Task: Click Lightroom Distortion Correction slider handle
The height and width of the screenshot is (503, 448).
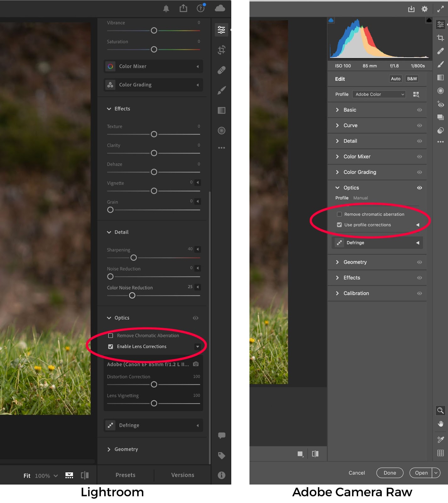Action: (154, 384)
